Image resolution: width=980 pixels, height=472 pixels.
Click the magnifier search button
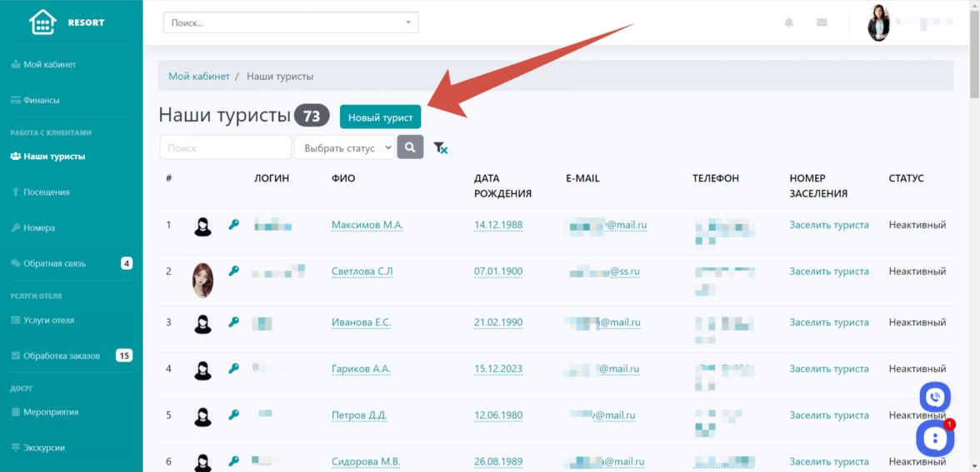click(410, 147)
